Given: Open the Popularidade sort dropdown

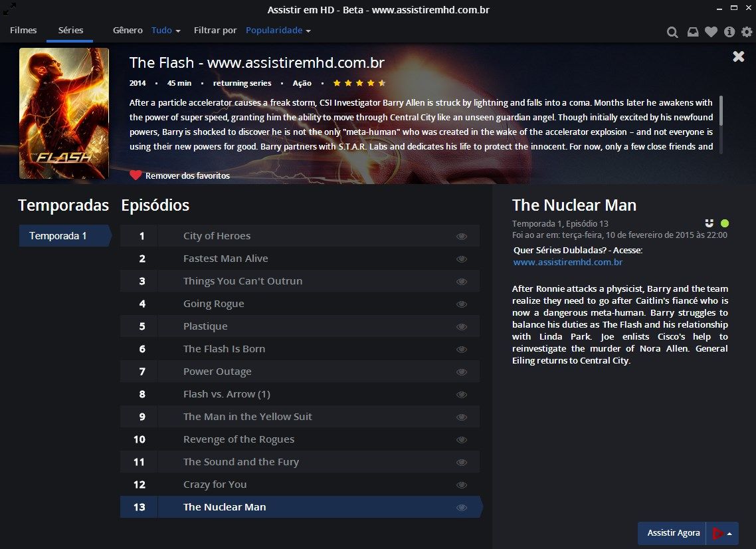Looking at the screenshot, I should tap(278, 31).
